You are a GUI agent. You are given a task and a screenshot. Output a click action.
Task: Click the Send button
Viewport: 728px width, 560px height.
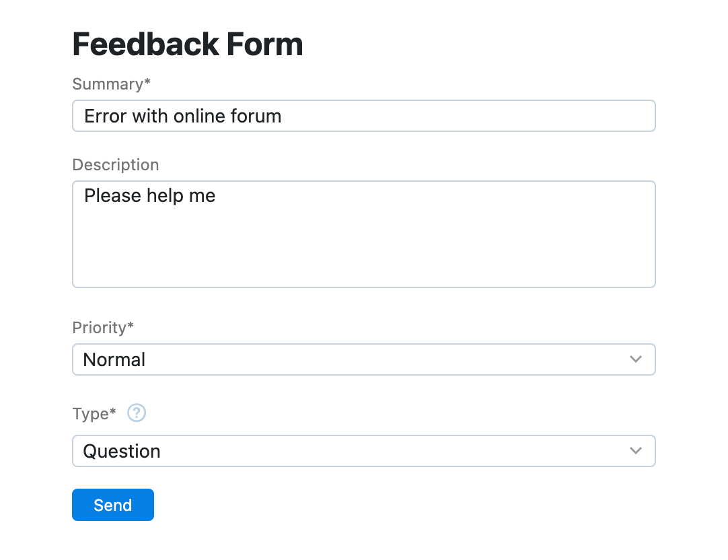(x=112, y=505)
